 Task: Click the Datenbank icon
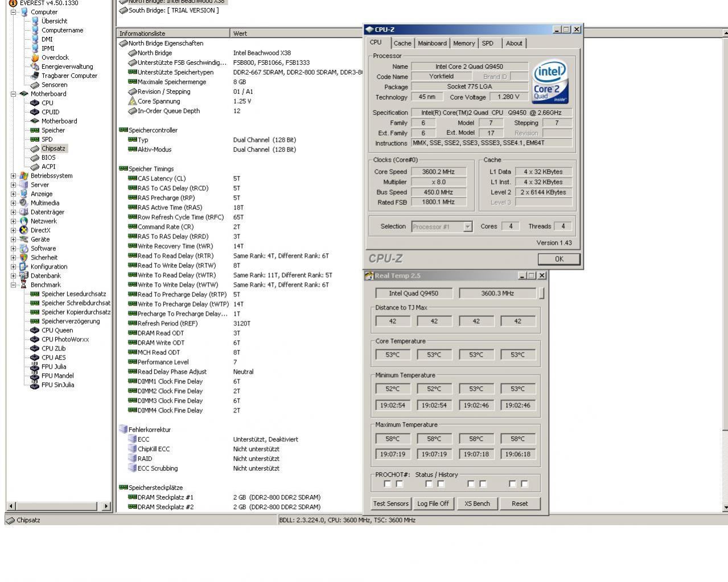[24, 276]
